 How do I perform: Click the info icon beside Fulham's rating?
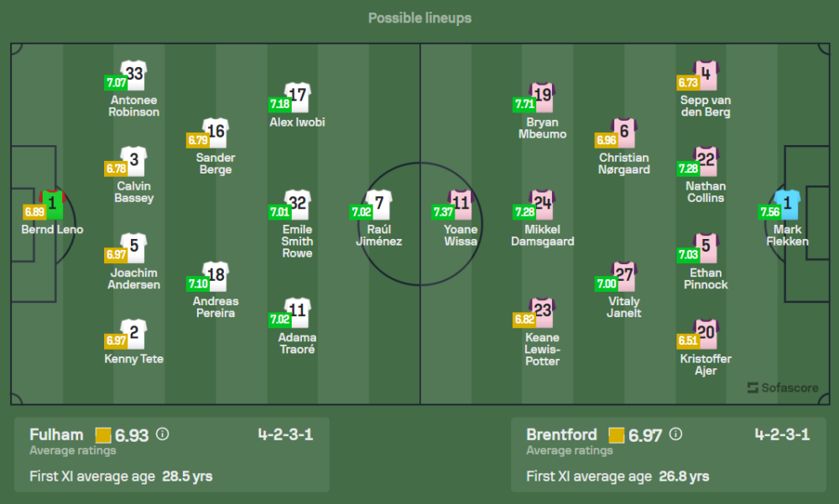click(163, 434)
